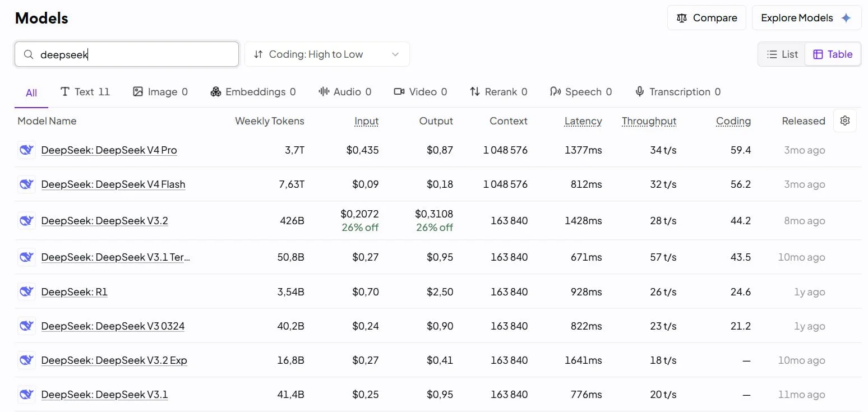Screen dimensions: 868x412
Task: Click the $0,3108 output price
Action: 434,214
